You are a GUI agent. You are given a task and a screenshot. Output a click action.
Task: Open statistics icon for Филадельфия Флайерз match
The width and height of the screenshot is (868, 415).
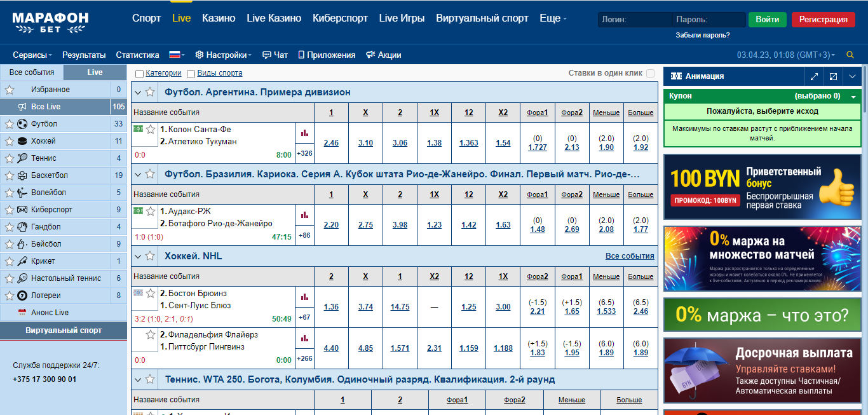[x=304, y=338]
